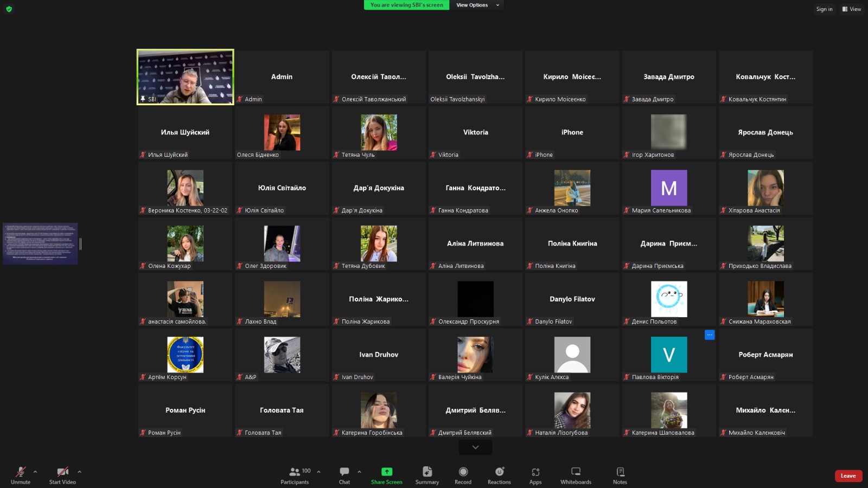The width and height of the screenshot is (868, 488).
Task: Expand video options arrow beside Start Video
Action: tap(79, 472)
